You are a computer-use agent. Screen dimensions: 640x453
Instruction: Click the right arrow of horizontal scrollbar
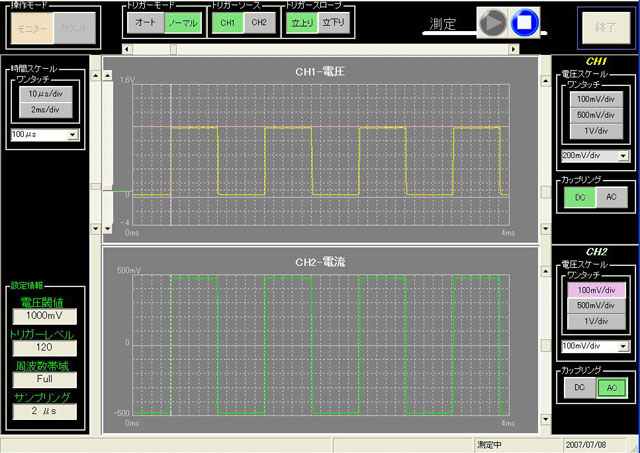tap(514, 49)
